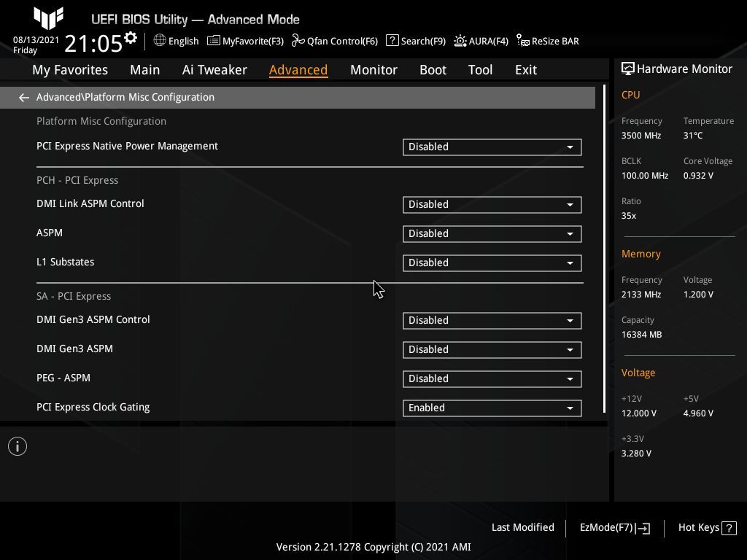The image size is (747, 560).
Task: Open the PEG - ASPM dropdown
Action: (x=492, y=379)
